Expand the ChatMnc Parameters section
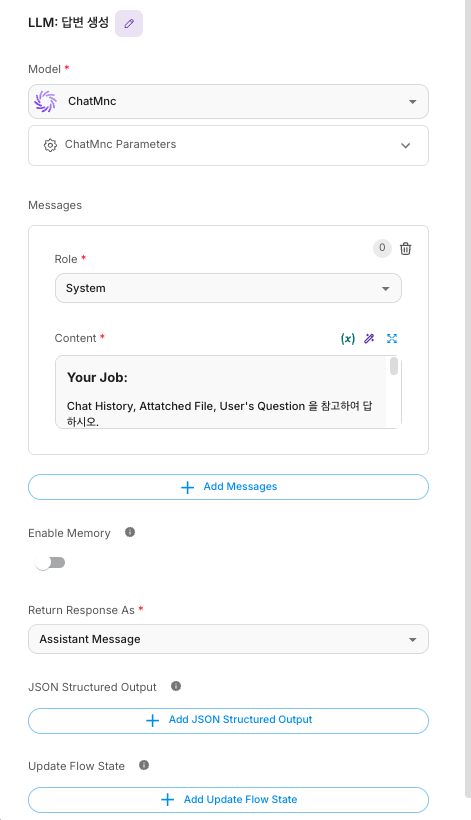This screenshot has height=820, width=471. pyautogui.click(x=228, y=145)
